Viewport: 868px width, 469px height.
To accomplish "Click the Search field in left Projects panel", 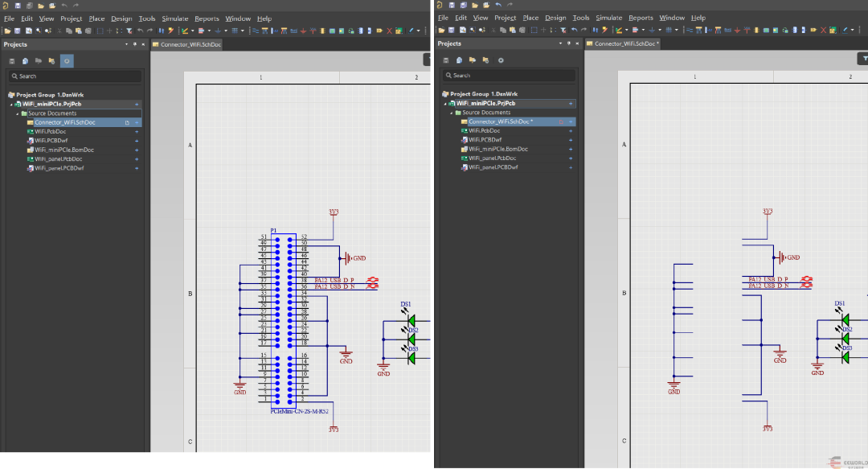I will click(76, 76).
